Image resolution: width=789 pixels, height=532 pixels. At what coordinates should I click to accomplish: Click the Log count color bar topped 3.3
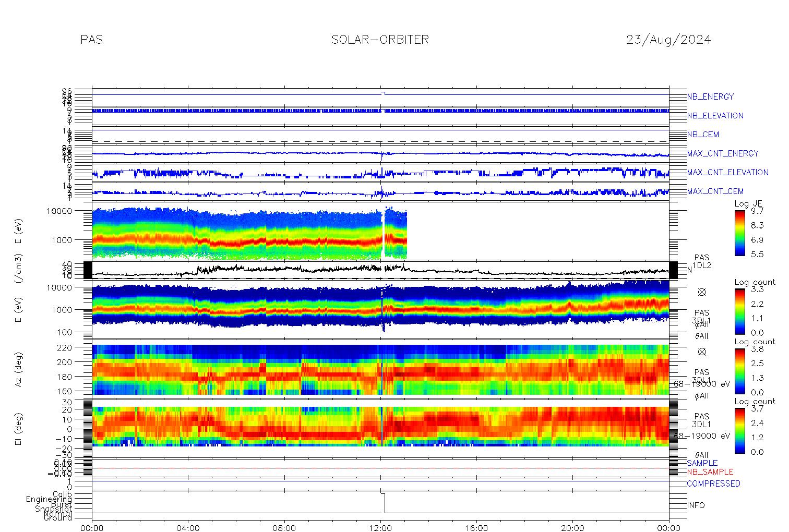click(x=739, y=311)
